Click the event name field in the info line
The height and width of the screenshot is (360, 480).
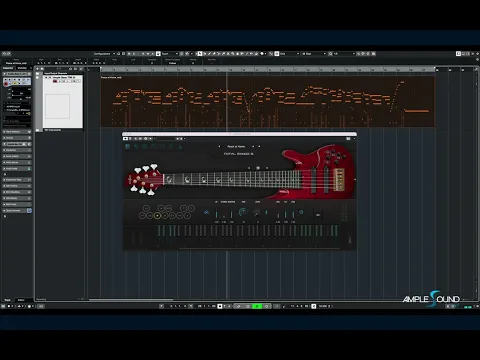[x=16, y=63]
